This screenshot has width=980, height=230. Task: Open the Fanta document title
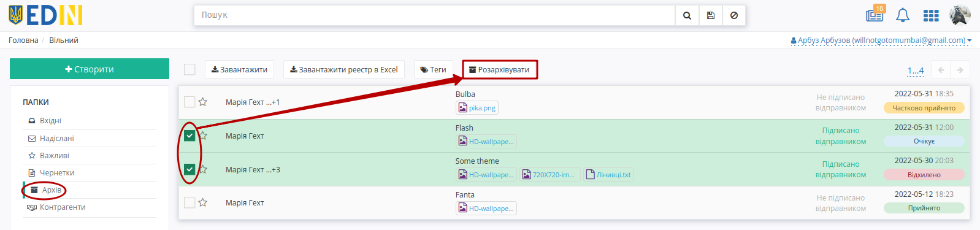pyautogui.click(x=465, y=194)
